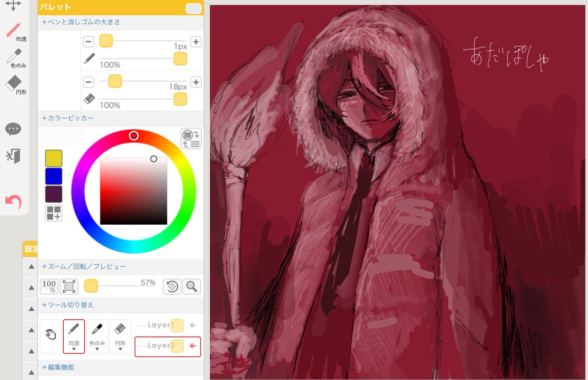
Task: Click the パレット panel title
Action: (x=55, y=7)
